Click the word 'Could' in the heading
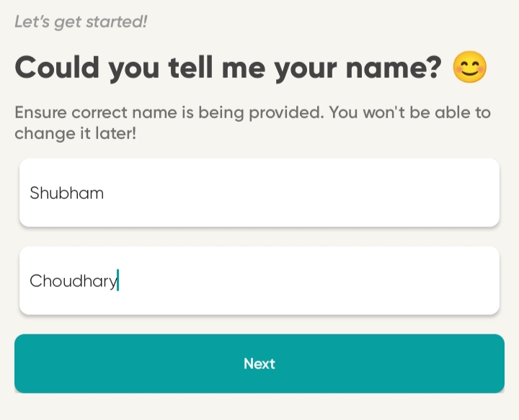Image resolution: width=519 pixels, height=420 pixels. pos(57,67)
